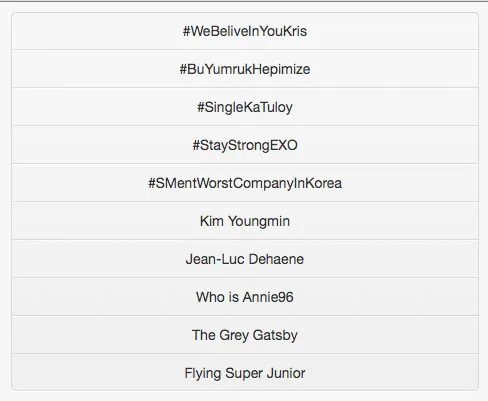
Task: Select the row about SM Entertainment company
Action: [x=245, y=183]
